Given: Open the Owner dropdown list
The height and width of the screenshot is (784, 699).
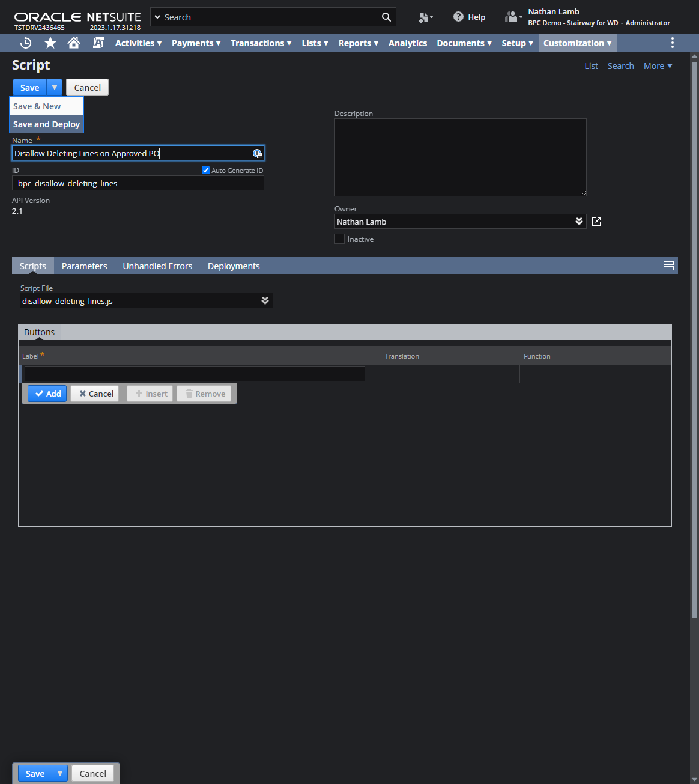Looking at the screenshot, I should (x=579, y=222).
